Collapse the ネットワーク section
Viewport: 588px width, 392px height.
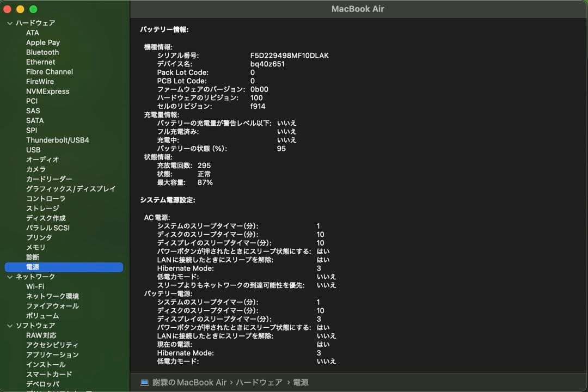point(9,276)
